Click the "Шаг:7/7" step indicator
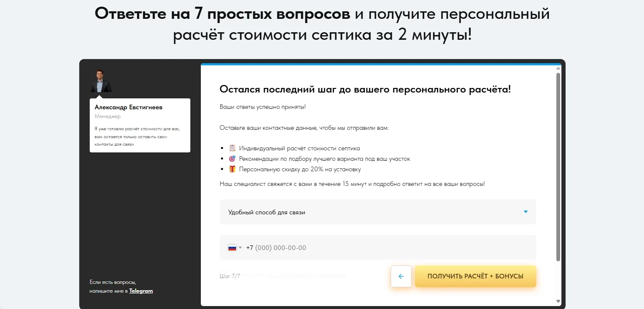 230,276
